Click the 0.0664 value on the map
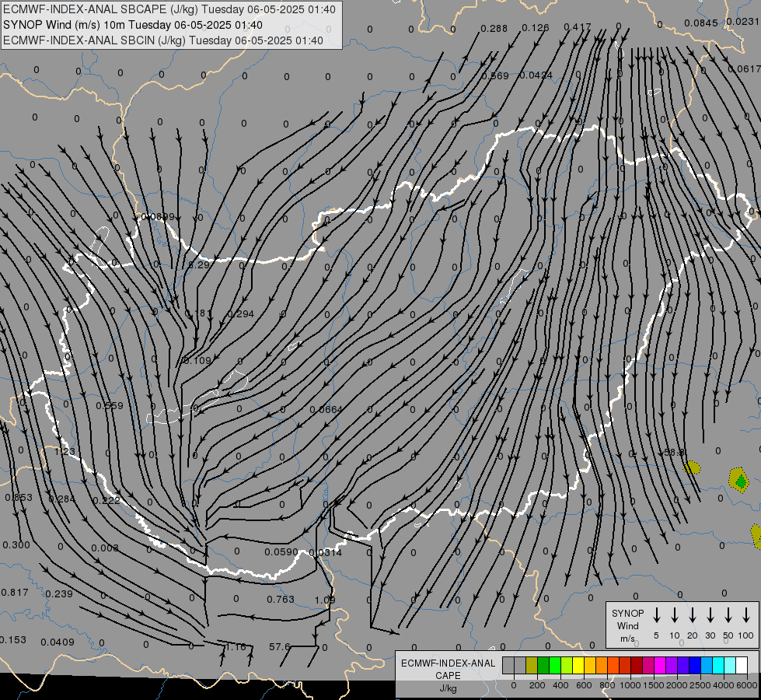761x700 pixels. pyautogui.click(x=326, y=410)
